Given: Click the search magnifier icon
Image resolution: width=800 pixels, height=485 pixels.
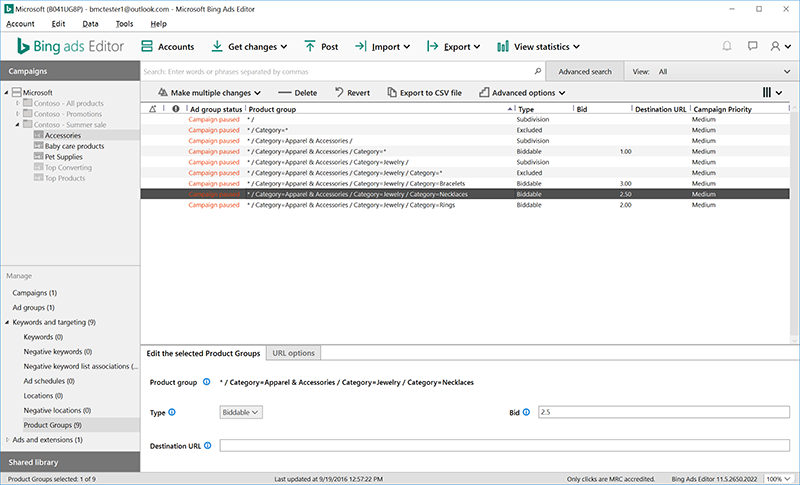Looking at the screenshot, I should coord(537,71).
